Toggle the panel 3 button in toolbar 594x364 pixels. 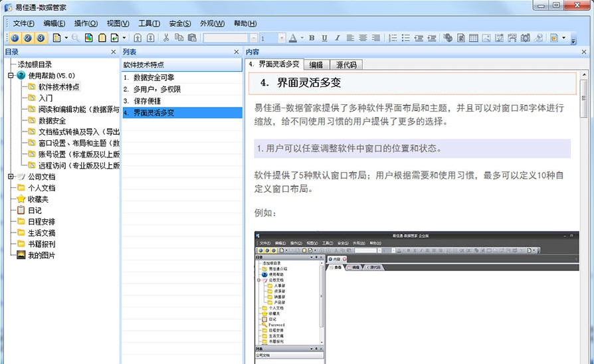(x=41, y=39)
